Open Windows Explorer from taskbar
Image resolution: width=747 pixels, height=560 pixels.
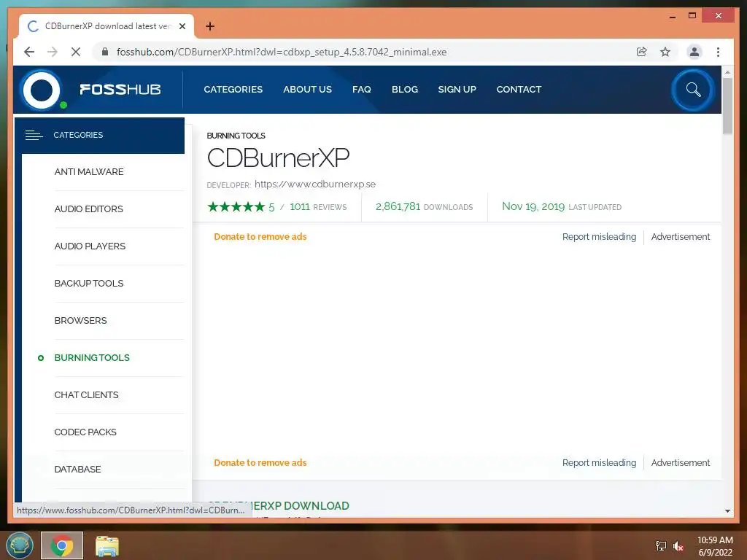(x=107, y=545)
